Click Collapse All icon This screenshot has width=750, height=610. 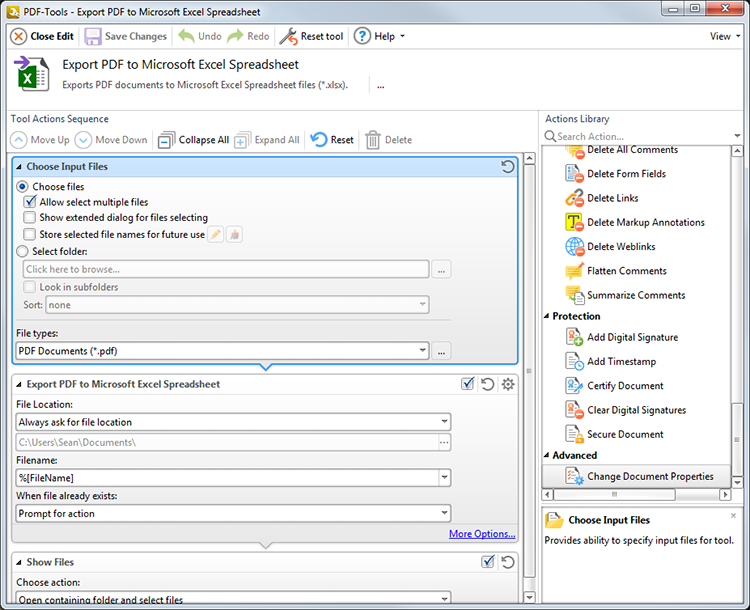(166, 140)
